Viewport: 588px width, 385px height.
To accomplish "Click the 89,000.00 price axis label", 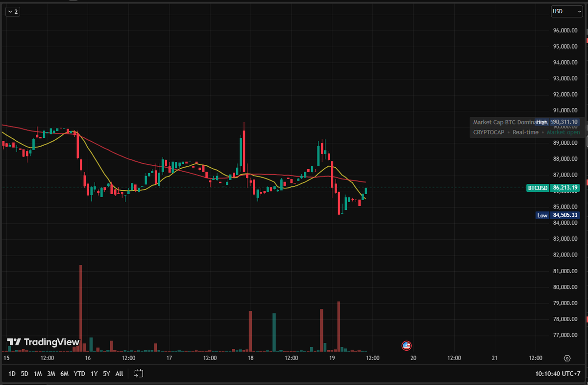I will pyautogui.click(x=566, y=143).
